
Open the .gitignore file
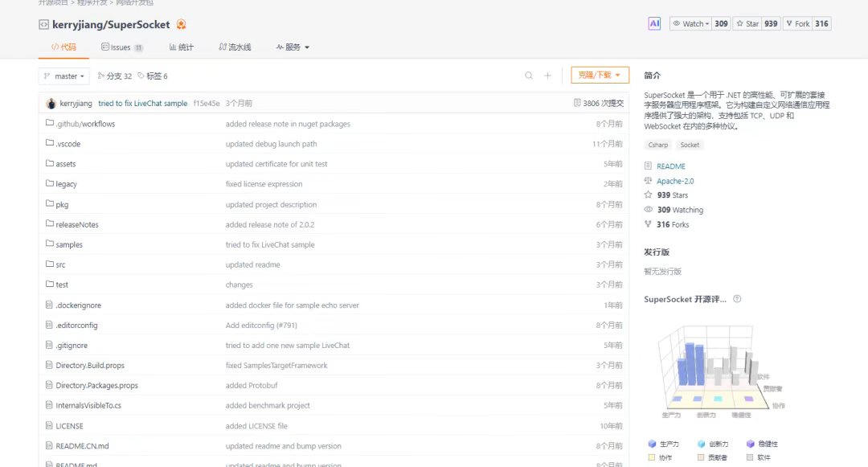click(x=72, y=346)
